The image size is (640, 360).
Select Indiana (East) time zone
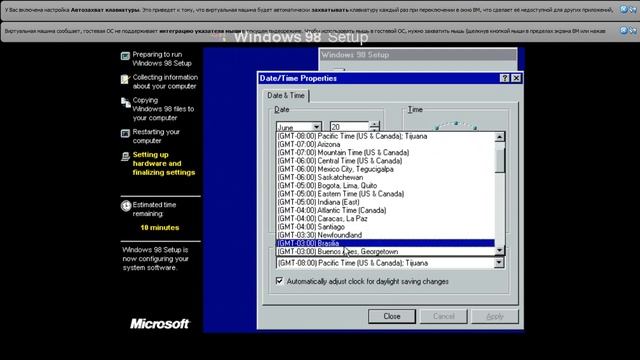coord(385,202)
